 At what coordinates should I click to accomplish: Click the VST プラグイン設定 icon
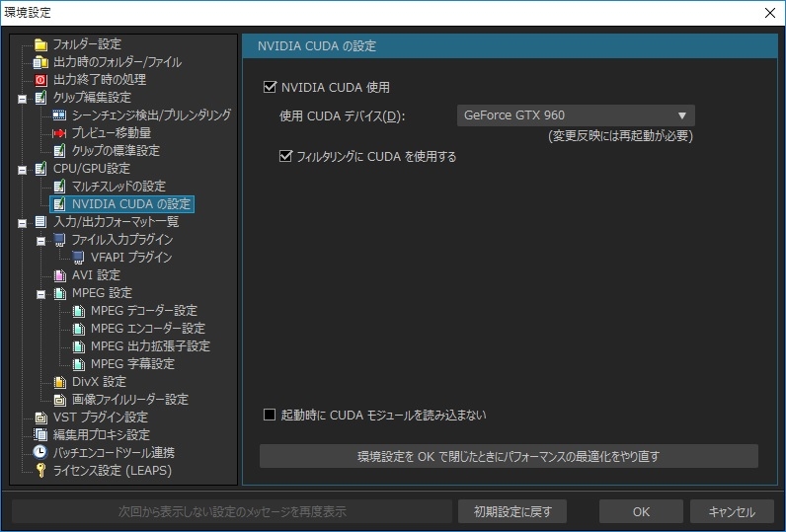[40, 418]
